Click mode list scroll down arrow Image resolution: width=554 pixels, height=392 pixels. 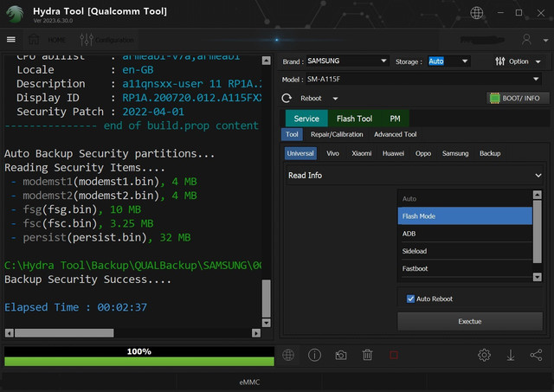point(537,277)
